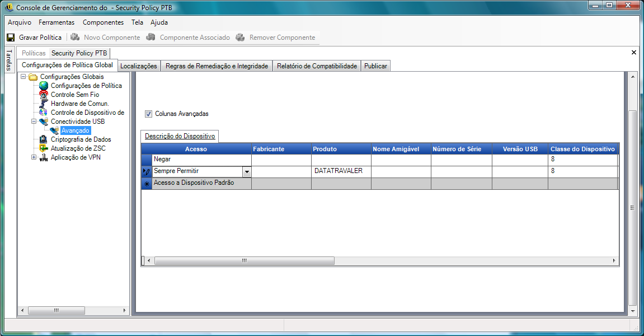Click the Fabricante cell in Negar row
The image size is (644, 336).
pyautogui.click(x=281, y=160)
